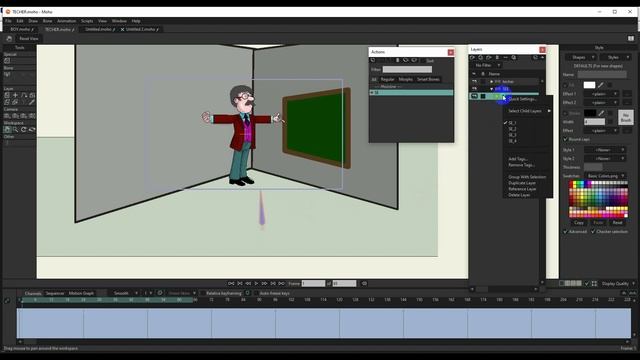
Task: Toggle the Advanced checkbox
Action: pyautogui.click(x=566, y=231)
